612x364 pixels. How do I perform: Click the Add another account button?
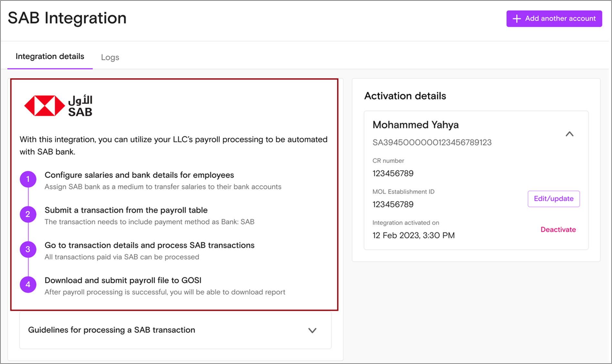[x=554, y=19]
